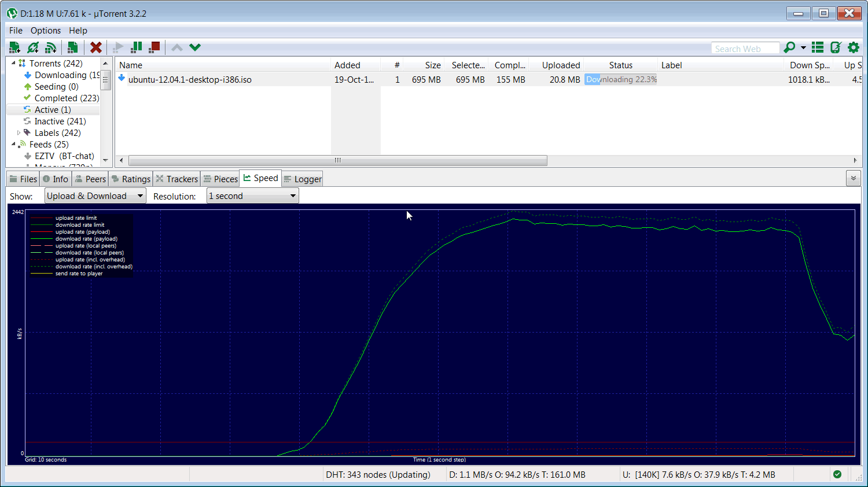868x487 pixels.
Task: Sort by the Label column header
Action: pyautogui.click(x=720, y=65)
